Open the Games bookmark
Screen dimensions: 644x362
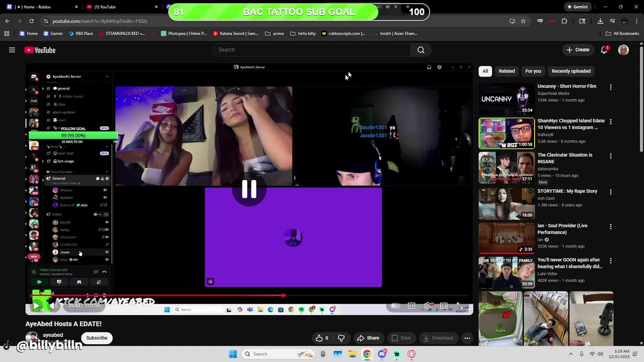tap(53, 34)
